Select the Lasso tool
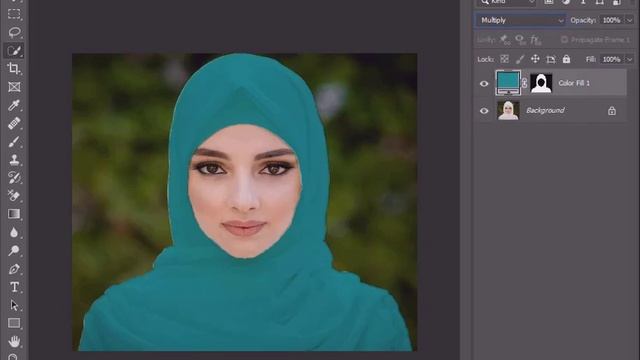 coord(14,32)
